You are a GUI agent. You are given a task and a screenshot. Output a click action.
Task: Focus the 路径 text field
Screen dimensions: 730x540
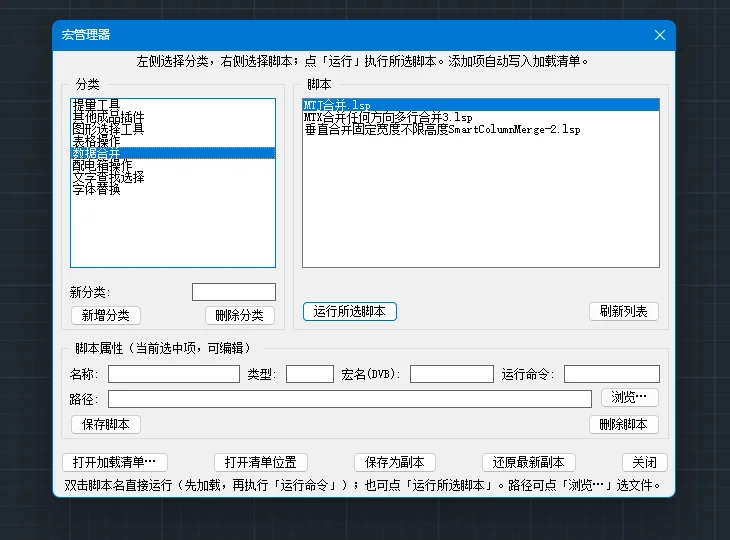pos(350,399)
